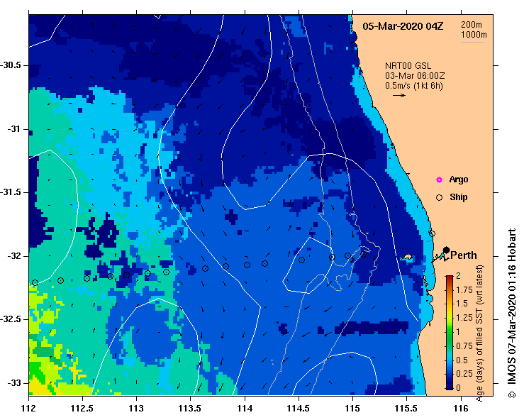Click the color bar tick label '2'
Screen dimensions: 524x420
click(458, 276)
